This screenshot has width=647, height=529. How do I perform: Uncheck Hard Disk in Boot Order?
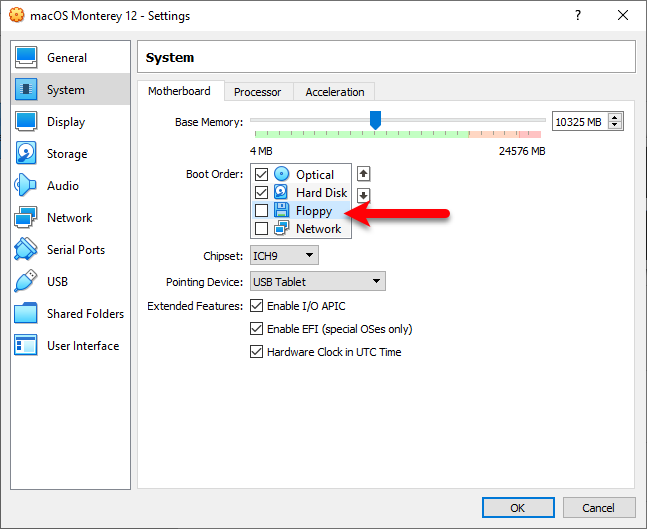261,192
